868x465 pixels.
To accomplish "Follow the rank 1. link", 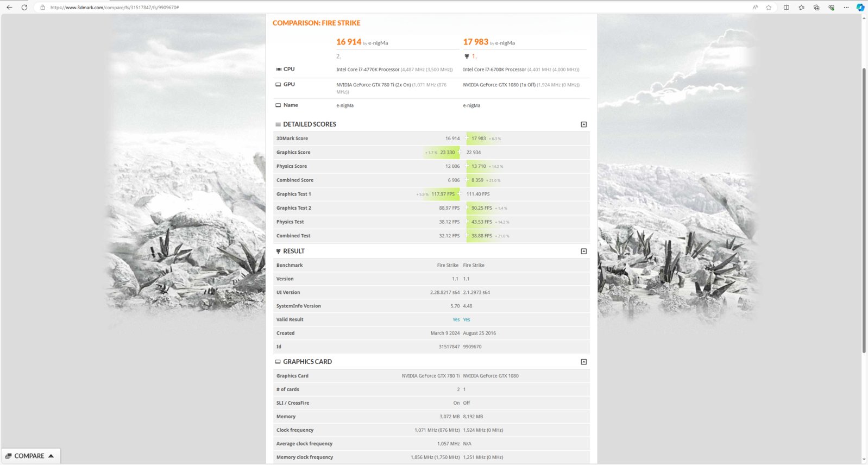I will tap(474, 56).
